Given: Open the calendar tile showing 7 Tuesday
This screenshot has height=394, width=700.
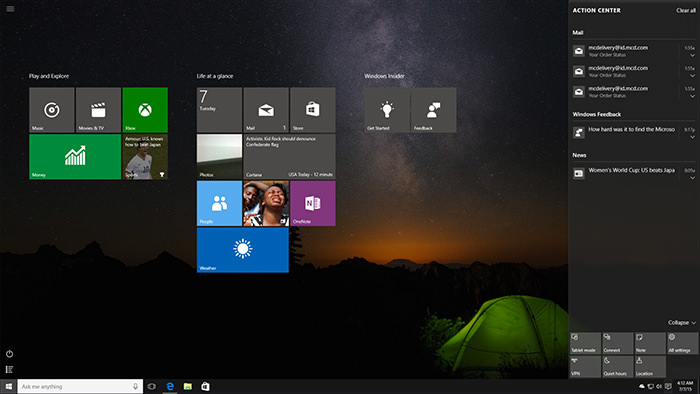Looking at the screenshot, I should (x=219, y=110).
